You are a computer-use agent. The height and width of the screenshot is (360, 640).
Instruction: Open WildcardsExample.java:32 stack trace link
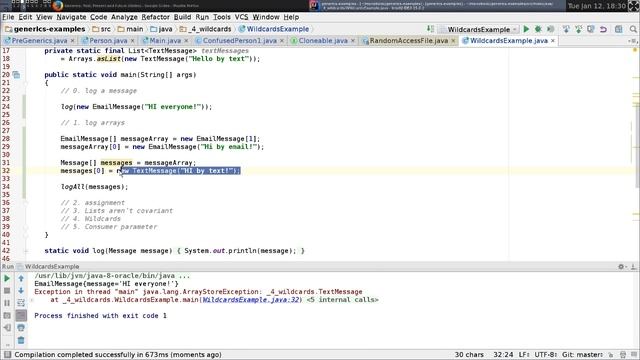(x=251, y=300)
